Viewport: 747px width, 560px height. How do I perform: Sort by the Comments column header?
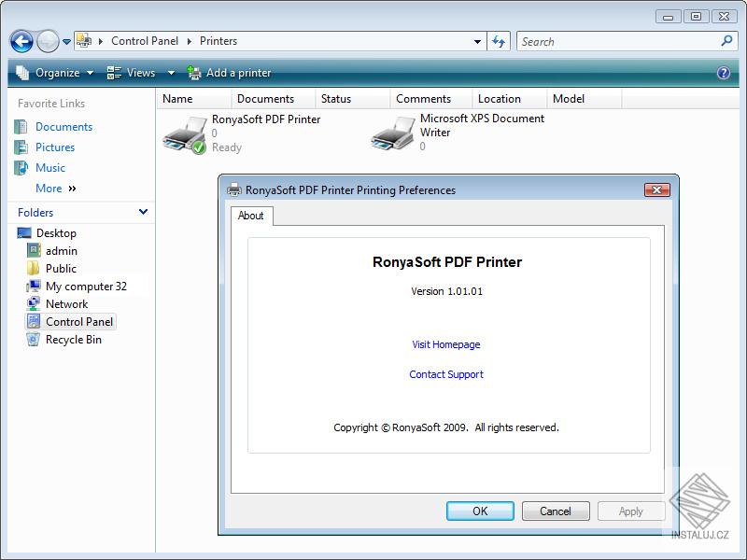pyautogui.click(x=431, y=99)
